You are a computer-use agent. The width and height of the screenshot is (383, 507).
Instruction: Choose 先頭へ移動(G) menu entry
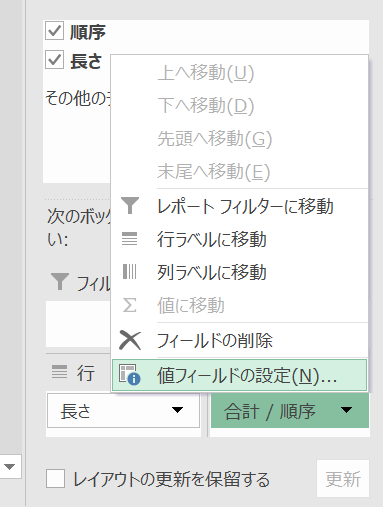(x=240, y=138)
